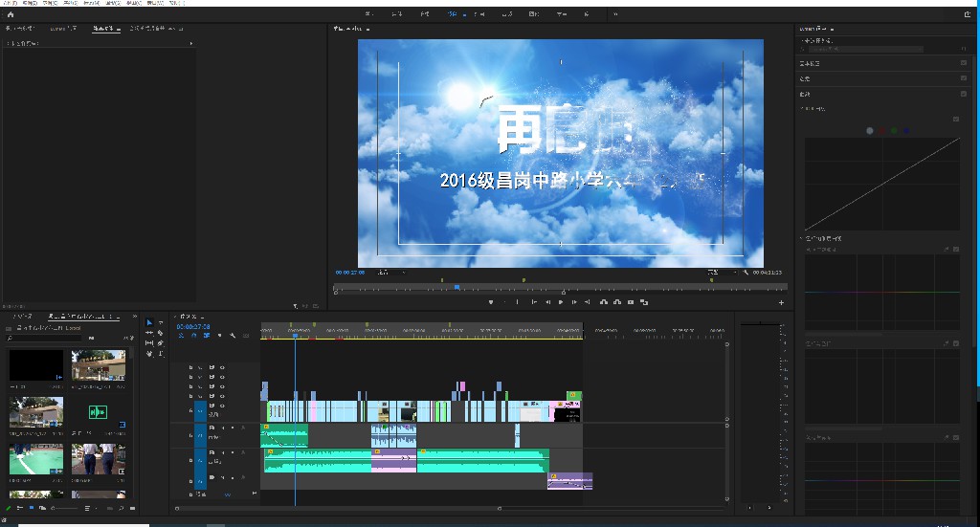Click the Play button in Program monitor
The image size is (980, 527).
coord(561,302)
